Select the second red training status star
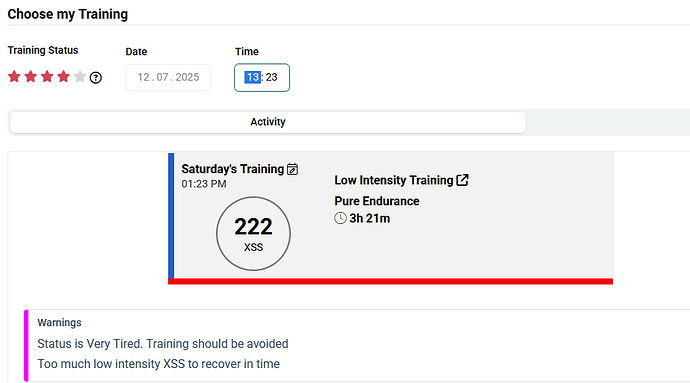This screenshot has height=383, width=690. coord(31,77)
